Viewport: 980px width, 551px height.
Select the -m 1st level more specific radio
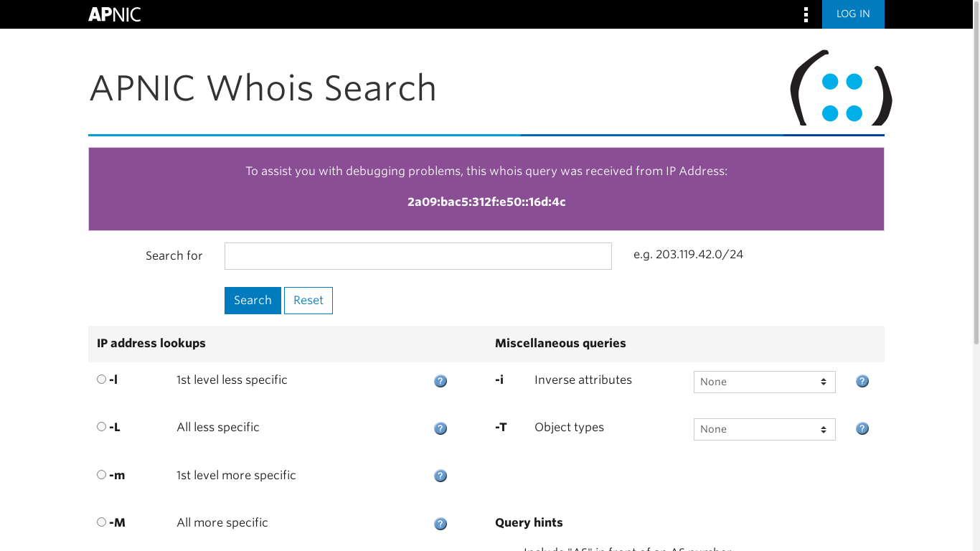101,475
